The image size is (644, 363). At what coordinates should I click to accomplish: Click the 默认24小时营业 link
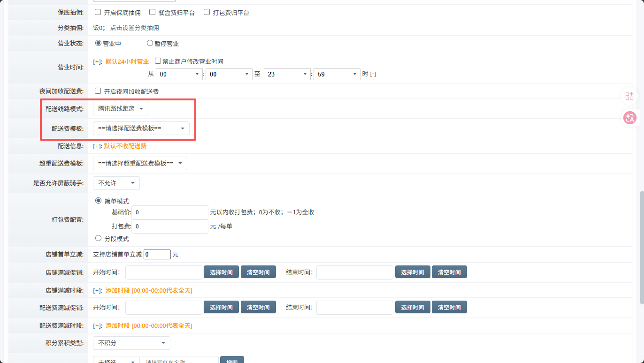point(127,61)
